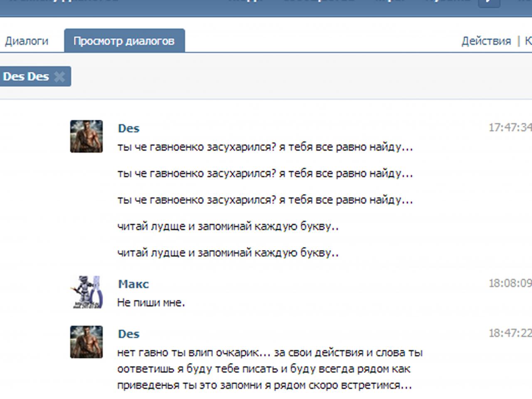Screen dimensions: 532x399
Task: Open Des's profile via the name above the first message
Action: [x=128, y=129]
